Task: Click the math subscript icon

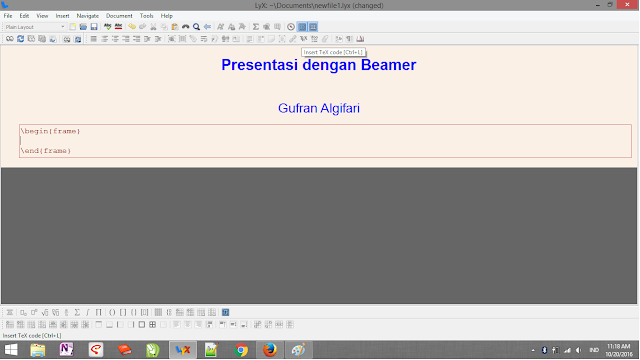Action: (x=23, y=313)
